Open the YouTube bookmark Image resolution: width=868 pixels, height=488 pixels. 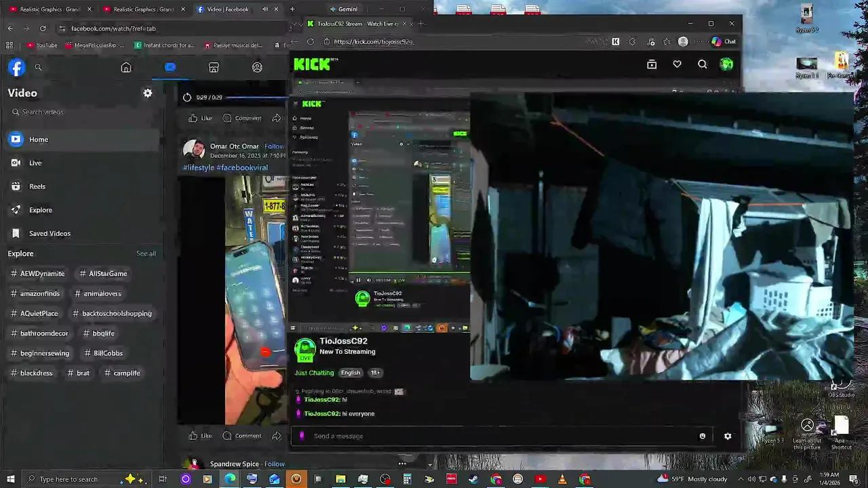[x=42, y=45]
